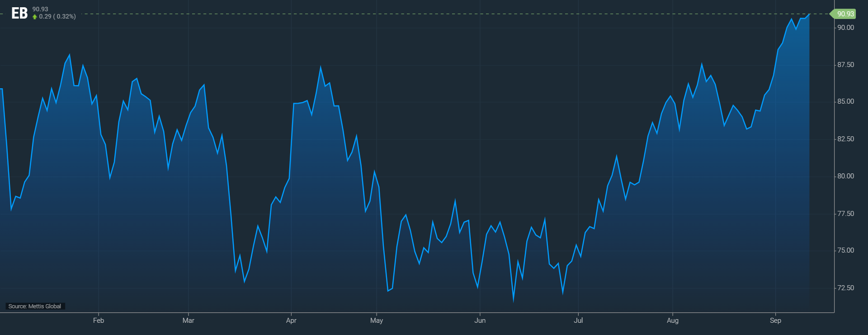Click the 85.00 price axis label

[845, 101]
